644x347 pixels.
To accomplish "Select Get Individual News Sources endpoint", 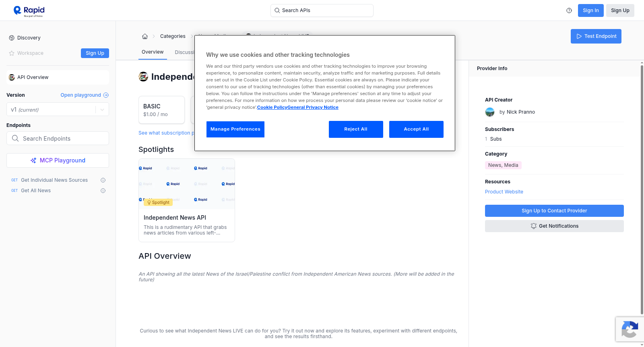I will click(54, 180).
